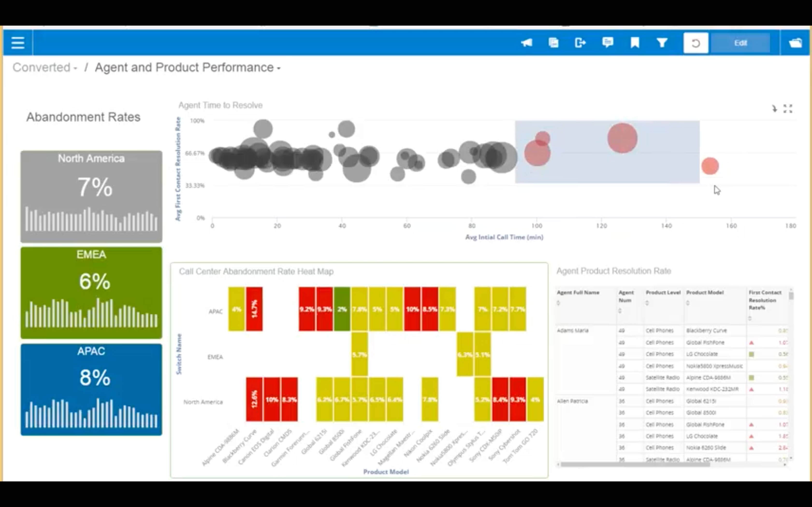The width and height of the screenshot is (812, 507).
Task: Sort by Agent Full Name column arrows
Action: point(558,303)
